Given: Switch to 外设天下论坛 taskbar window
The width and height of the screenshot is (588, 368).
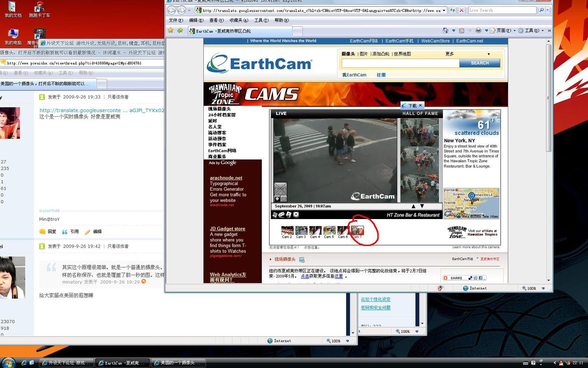Looking at the screenshot, I should [x=66, y=363].
